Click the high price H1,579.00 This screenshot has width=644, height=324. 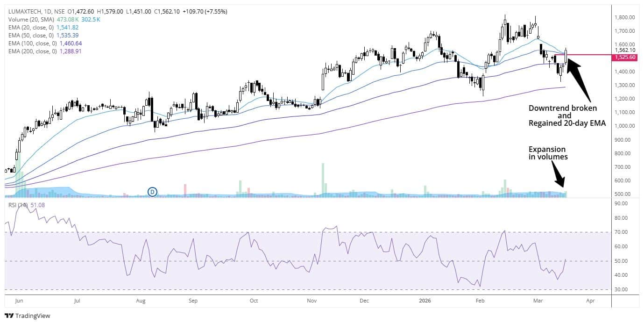coord(110,11)
